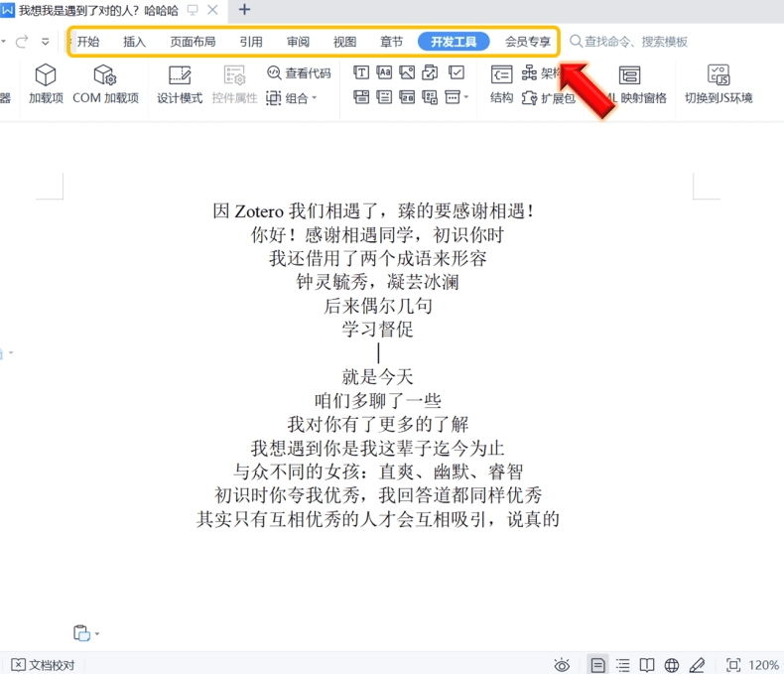Insert picture content control

(407, 73)
